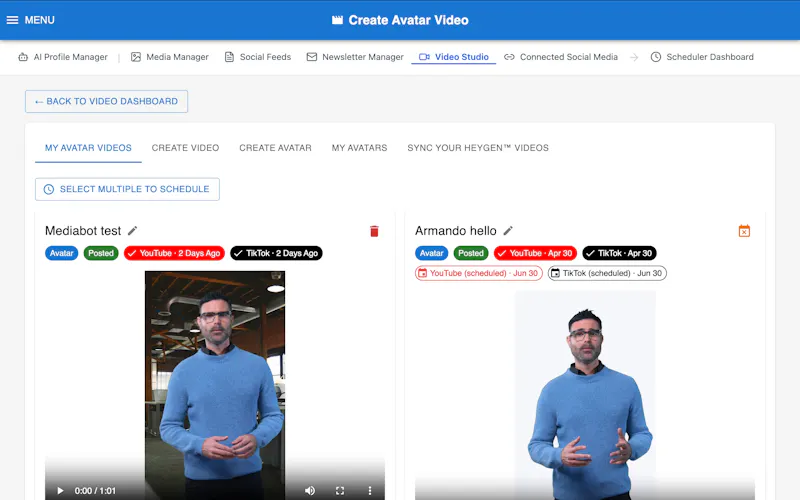Click the clapperboard icon beside Create Avatar Video
This screenshot has width=800, height=500.
tap(337, 20)
